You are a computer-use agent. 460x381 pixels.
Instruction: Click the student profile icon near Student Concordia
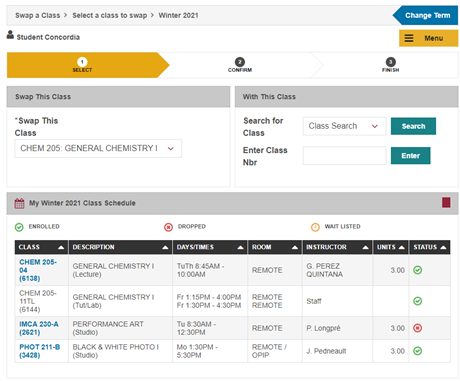tap(10, 34)
